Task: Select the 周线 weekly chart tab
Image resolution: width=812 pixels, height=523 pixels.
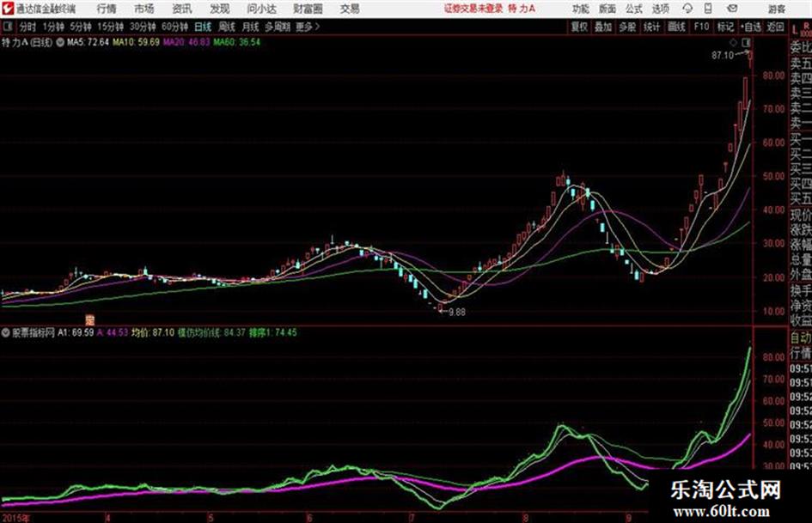Action: (227, 27)
